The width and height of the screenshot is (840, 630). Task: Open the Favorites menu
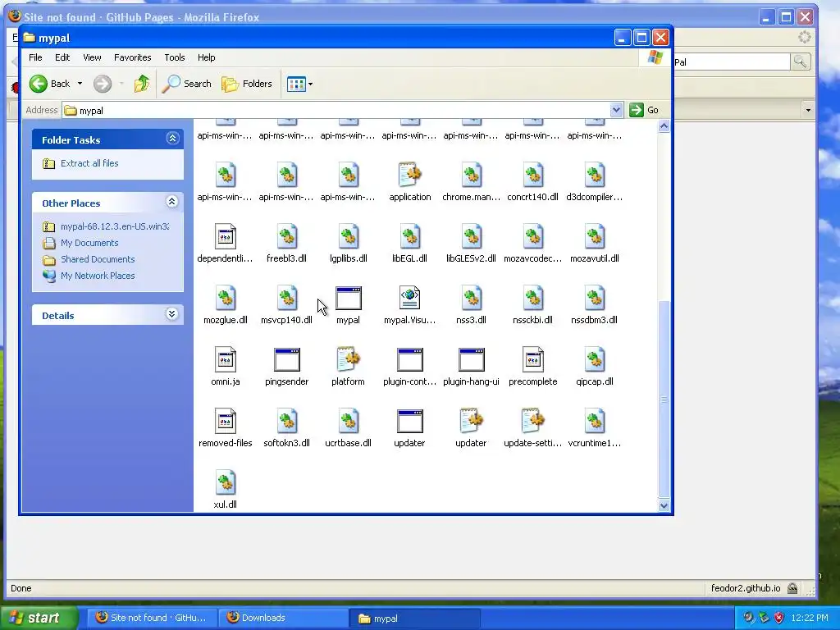point(132,57)
